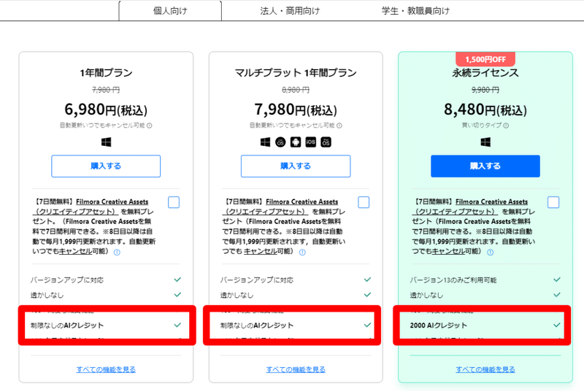Click the blue info icon after キャンセル可能 in マルチプラット plan
584x392 pixels.
302,253
